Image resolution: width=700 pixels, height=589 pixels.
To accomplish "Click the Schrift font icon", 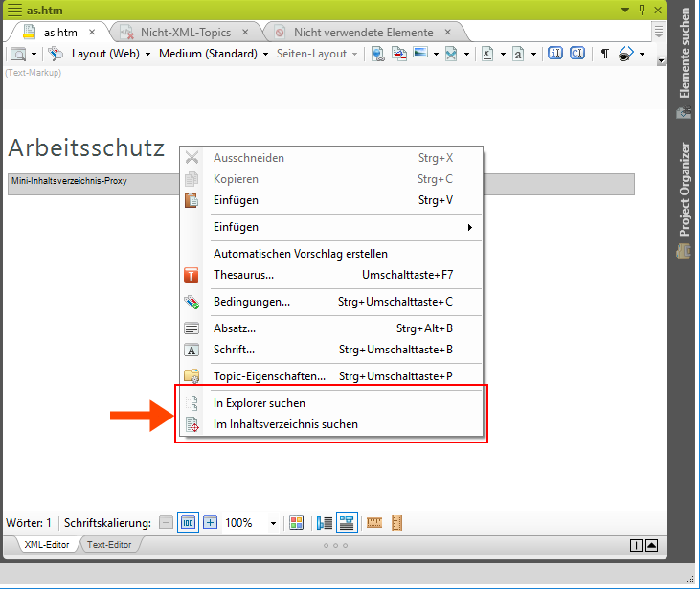I will click(192, 350).
